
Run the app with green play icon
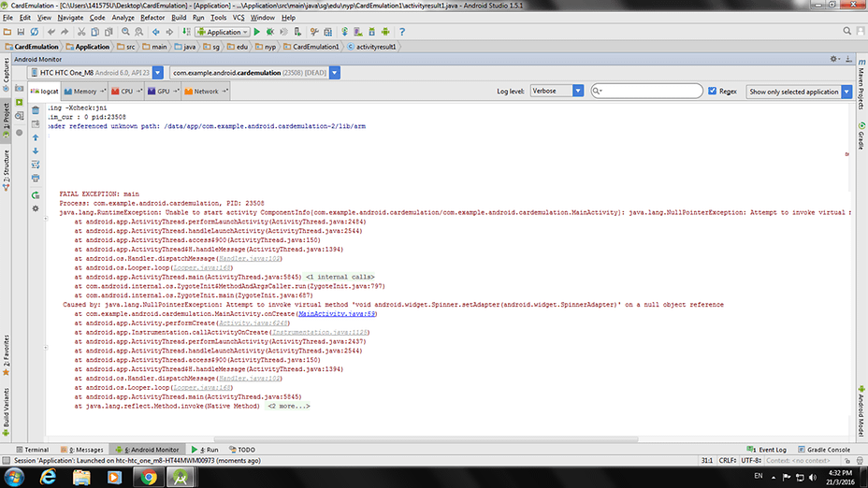[257, 32]
